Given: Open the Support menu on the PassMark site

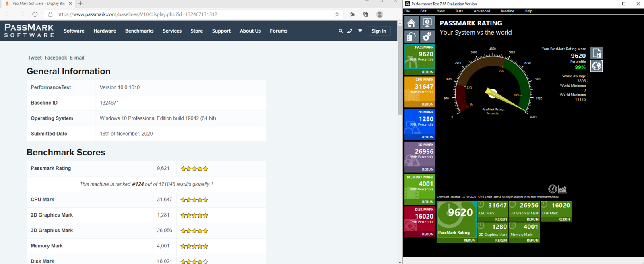Looking at the screenshot, I should click(221, 31).
